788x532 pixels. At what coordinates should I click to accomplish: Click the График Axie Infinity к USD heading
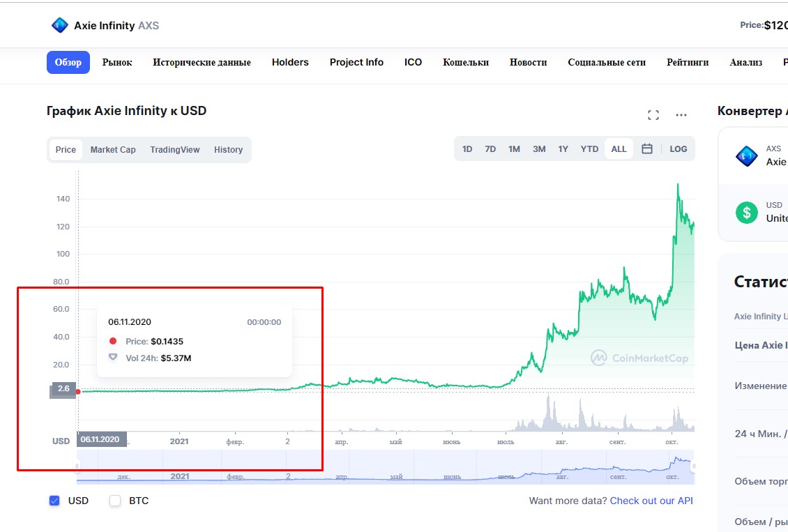127,111
